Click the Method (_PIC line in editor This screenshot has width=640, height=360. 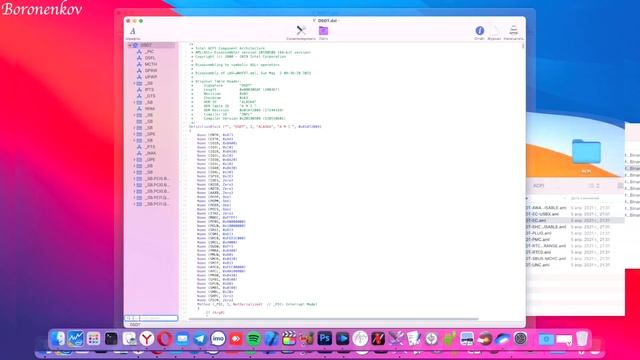[257, 304]
